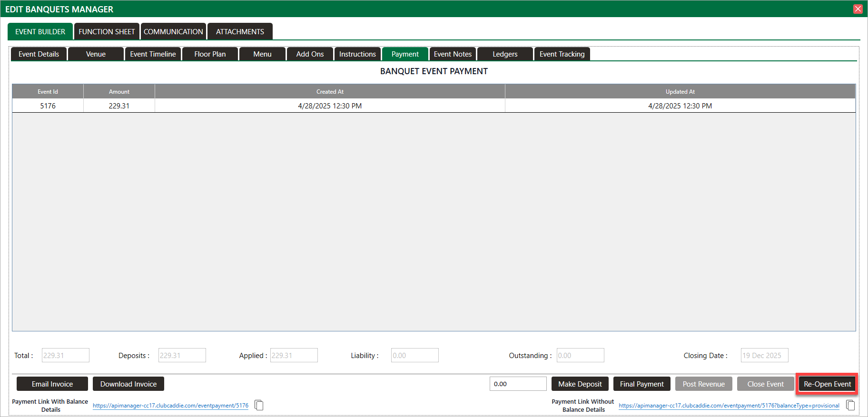Open the eventpayment/5176 payment link
This screenshot has width=868, height=417.
(x=170, y=406)
